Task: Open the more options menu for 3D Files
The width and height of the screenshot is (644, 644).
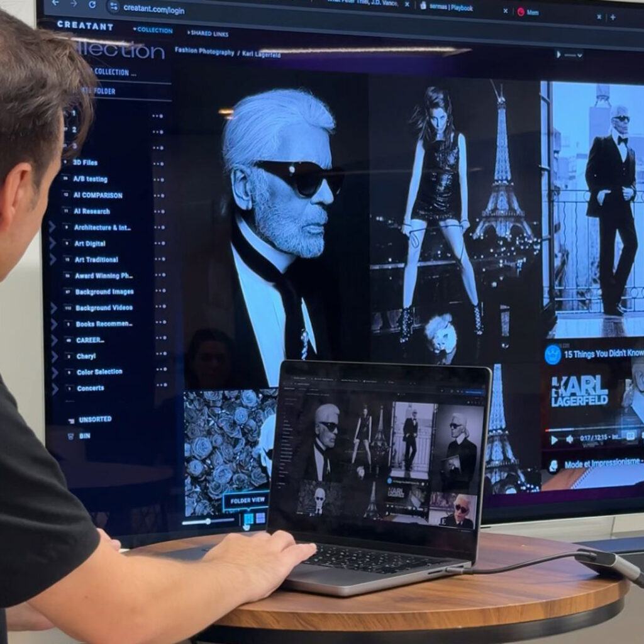Action: coord(158,164)
